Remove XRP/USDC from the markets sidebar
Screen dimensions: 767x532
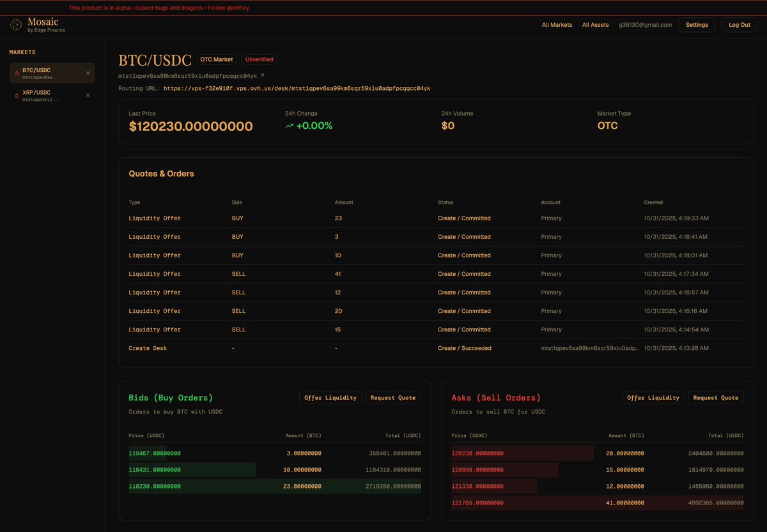pyautogui.click(x=88, y=95)
